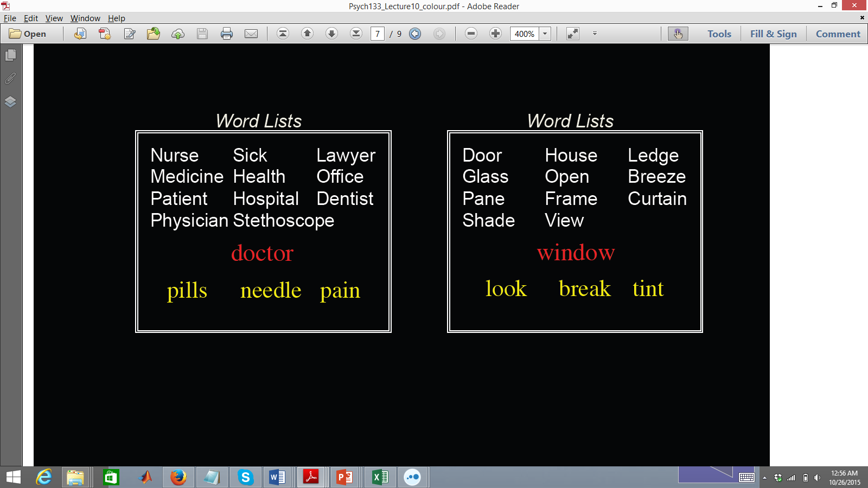Open Windows Store taskbar icon
868x488 pixels.
[x=111, y=477]
